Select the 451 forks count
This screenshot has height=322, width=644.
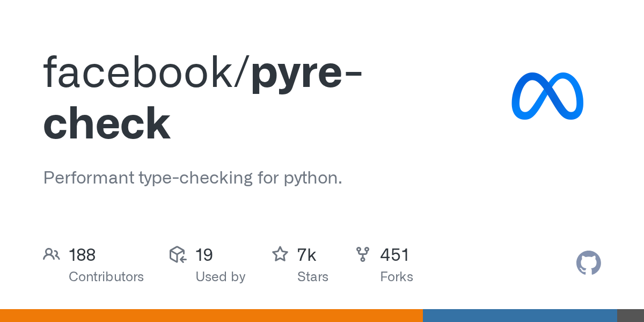pyautogui.click(x=394, y=255)
